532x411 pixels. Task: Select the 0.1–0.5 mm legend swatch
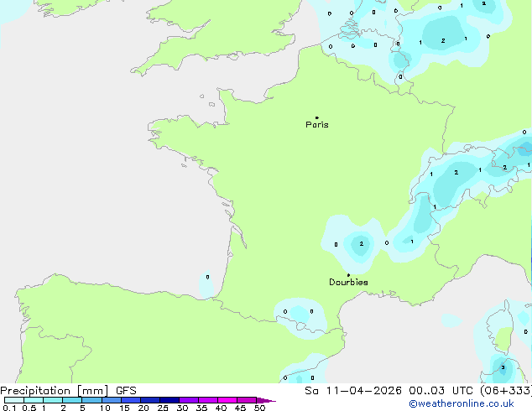(14, 400)
